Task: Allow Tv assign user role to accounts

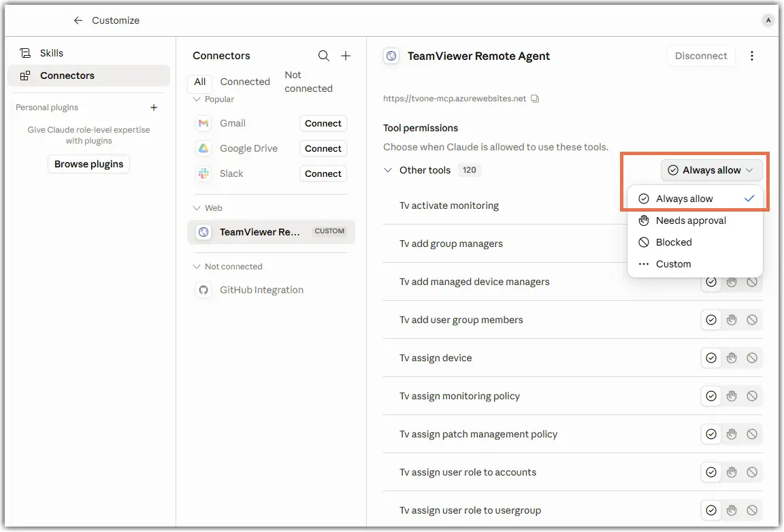Action: point(711,473)
